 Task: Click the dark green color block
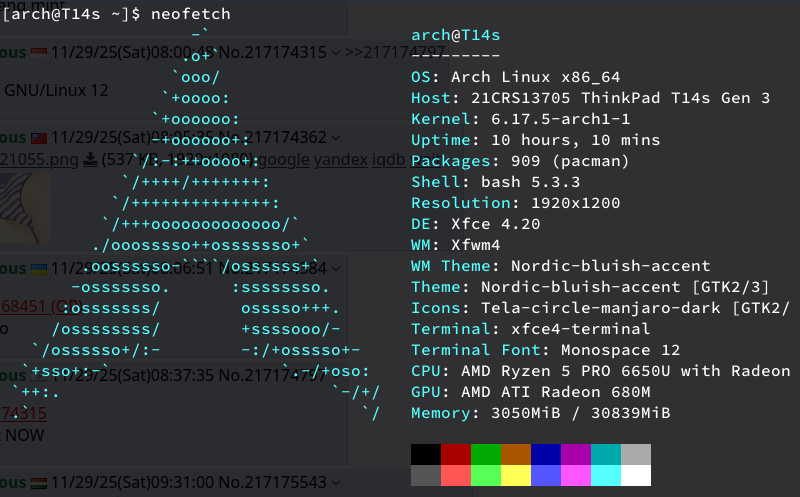point(486,454)
